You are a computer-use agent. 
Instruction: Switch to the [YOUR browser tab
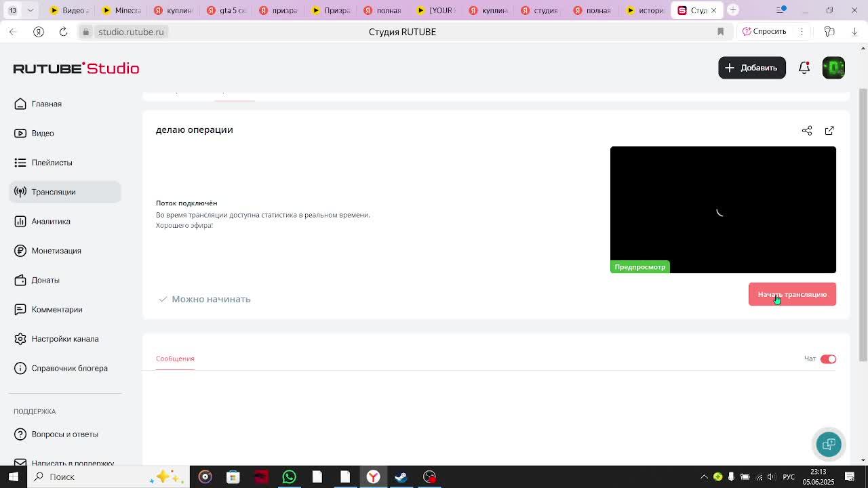[x=435, y=10]
